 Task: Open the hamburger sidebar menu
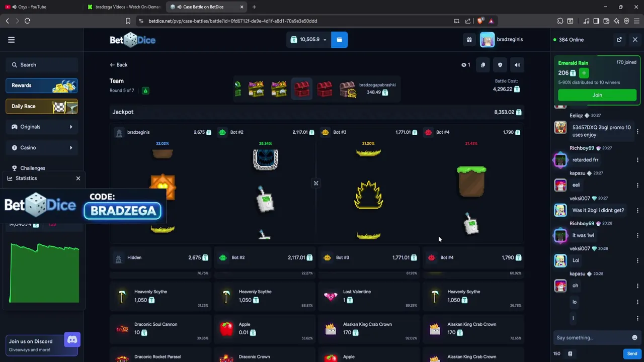click(11, 40)
